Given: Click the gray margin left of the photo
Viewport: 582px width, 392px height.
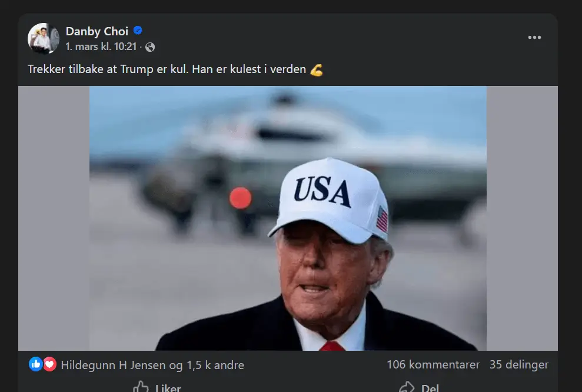Looking at the screenshot, I should pyautogui.click(x=54, y=218).
